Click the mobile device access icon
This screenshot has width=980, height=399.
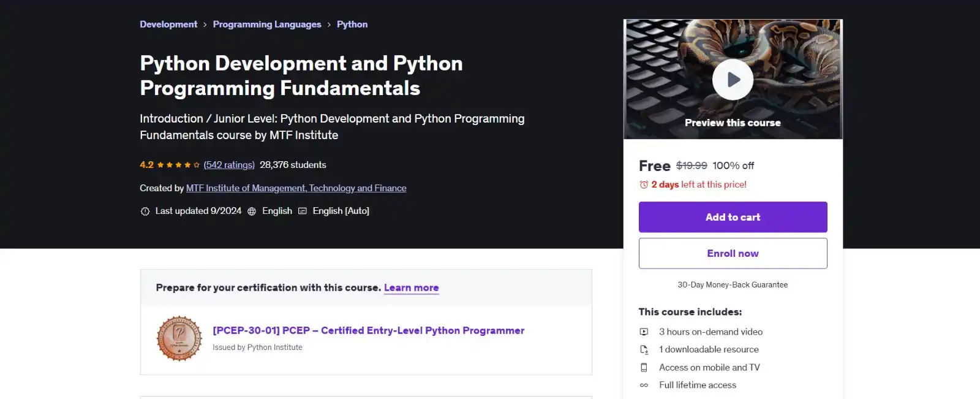pos(644,367)
